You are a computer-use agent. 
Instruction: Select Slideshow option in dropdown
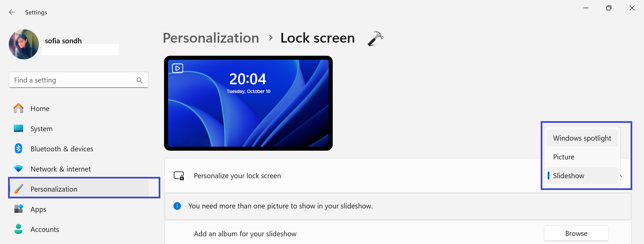(x=569, y=176)
